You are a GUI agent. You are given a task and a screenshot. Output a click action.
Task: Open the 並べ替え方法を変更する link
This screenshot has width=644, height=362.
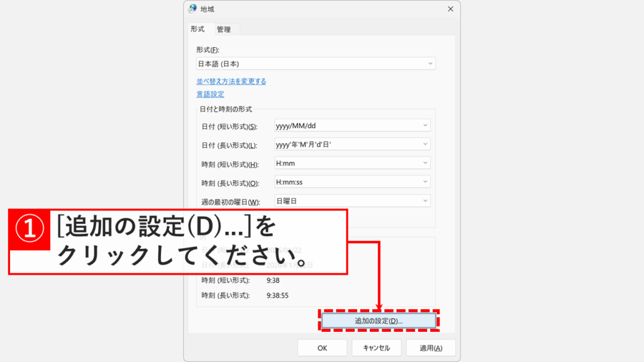click(x=232, y=80)
